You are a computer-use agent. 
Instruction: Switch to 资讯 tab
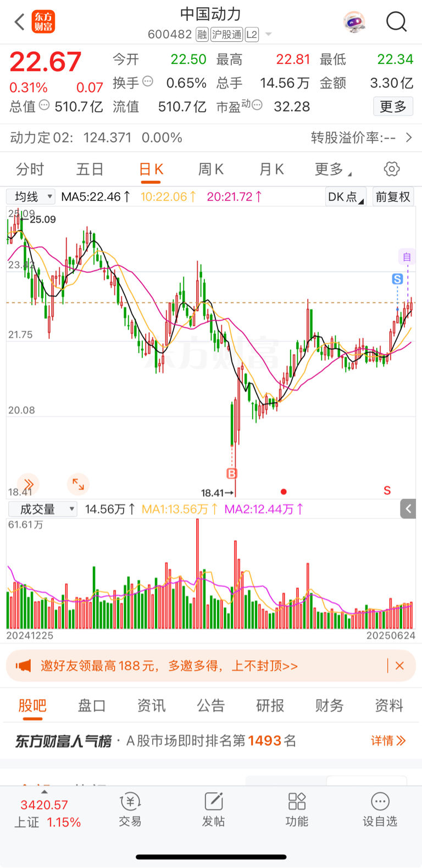tap(151, 706)
